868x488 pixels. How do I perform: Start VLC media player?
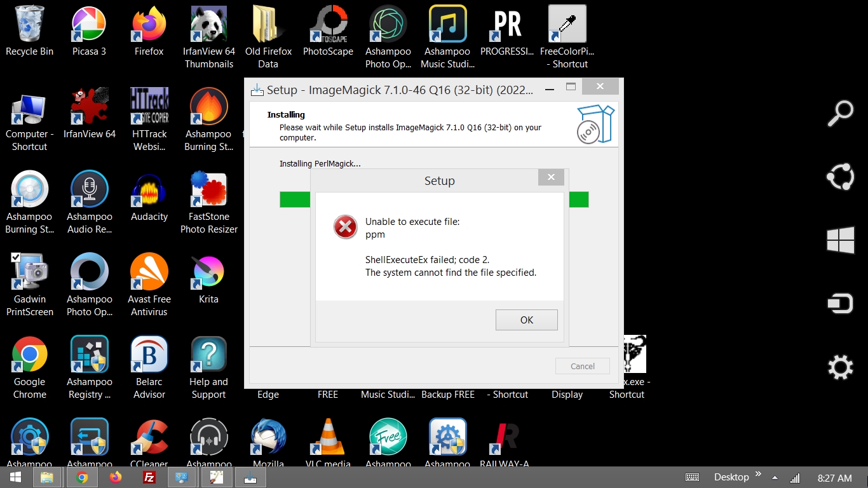(x=328, y=437)
